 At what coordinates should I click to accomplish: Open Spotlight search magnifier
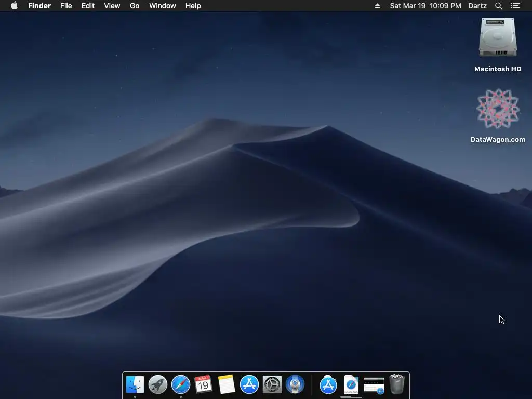click(498, 6)
